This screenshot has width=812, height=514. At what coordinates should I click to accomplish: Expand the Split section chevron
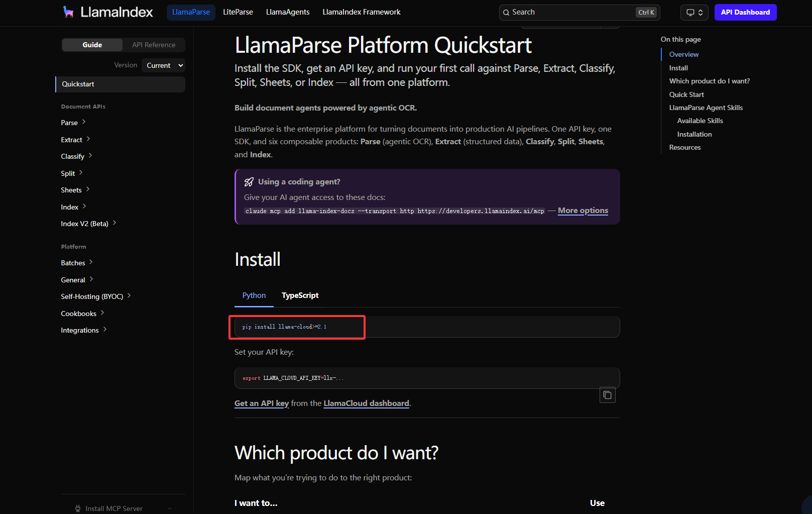click(81, 173)
